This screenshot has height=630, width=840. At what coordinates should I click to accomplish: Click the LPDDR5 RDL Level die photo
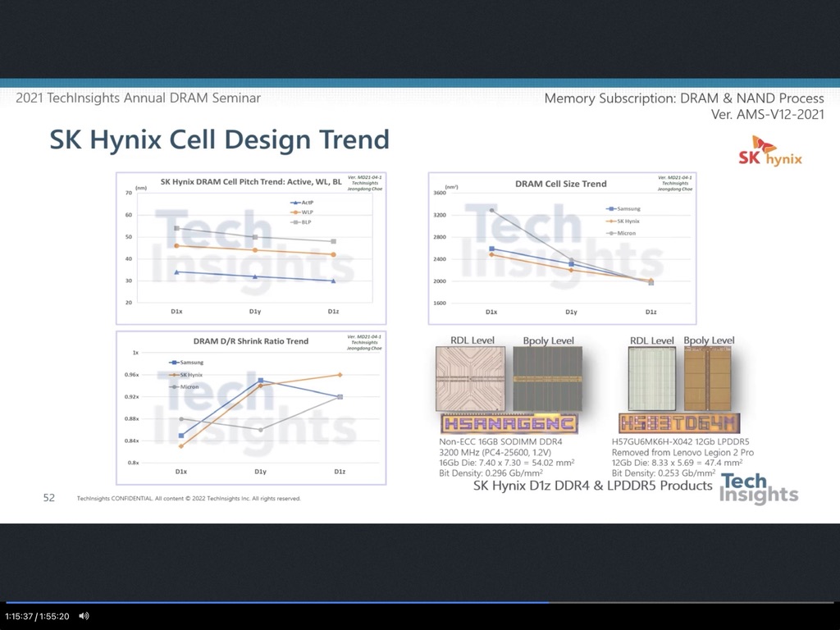(651, 378)
